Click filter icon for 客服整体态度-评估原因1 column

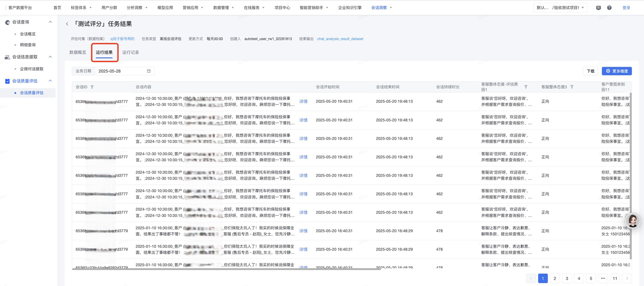[526, 87]
